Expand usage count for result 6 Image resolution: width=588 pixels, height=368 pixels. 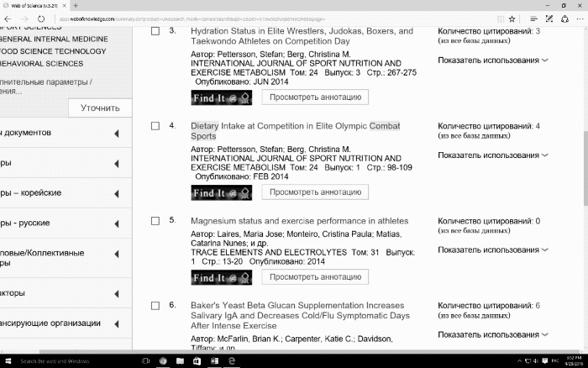coord(493,334)
